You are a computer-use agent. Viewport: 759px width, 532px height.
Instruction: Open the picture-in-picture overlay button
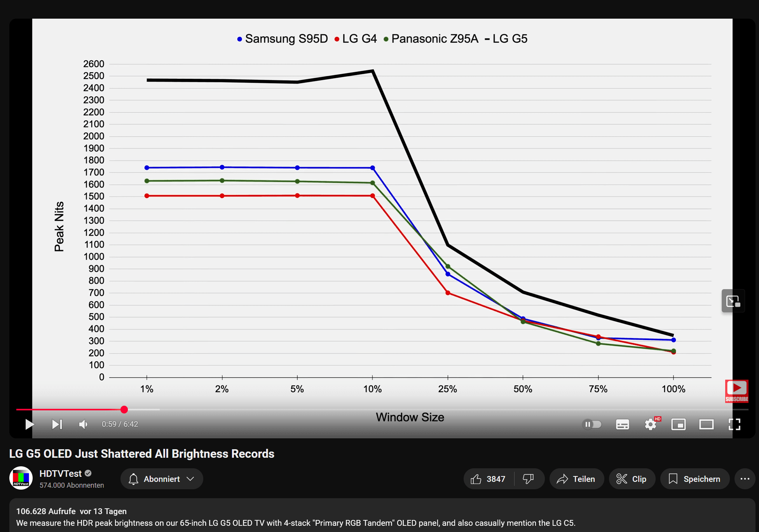pyautogui.click(x=733, y=301)
